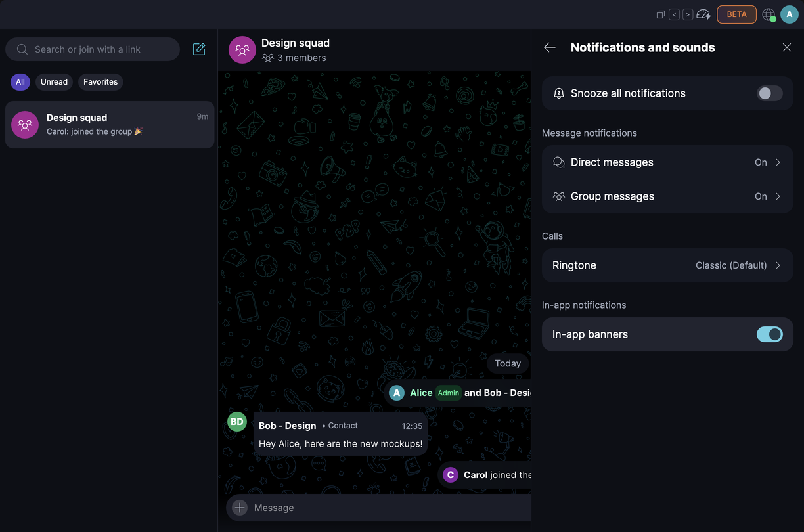804x532 pixels.
Task: Open the speedometer performance icon
Action: (703, 14)
